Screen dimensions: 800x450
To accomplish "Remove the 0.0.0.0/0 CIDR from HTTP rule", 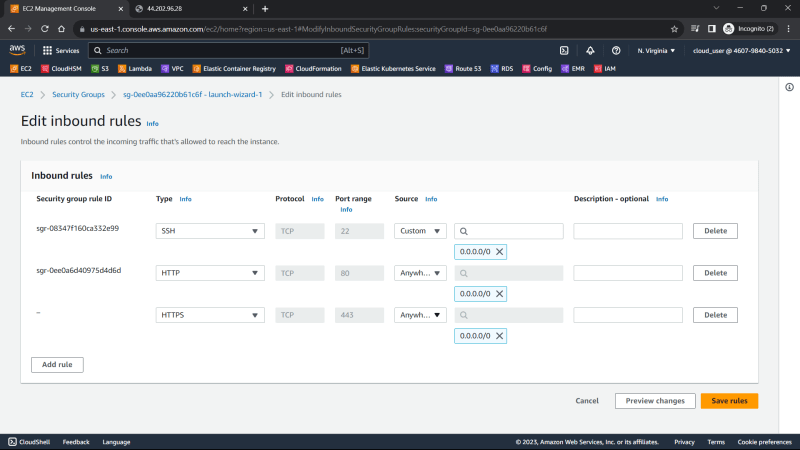I will pos(499,294).
